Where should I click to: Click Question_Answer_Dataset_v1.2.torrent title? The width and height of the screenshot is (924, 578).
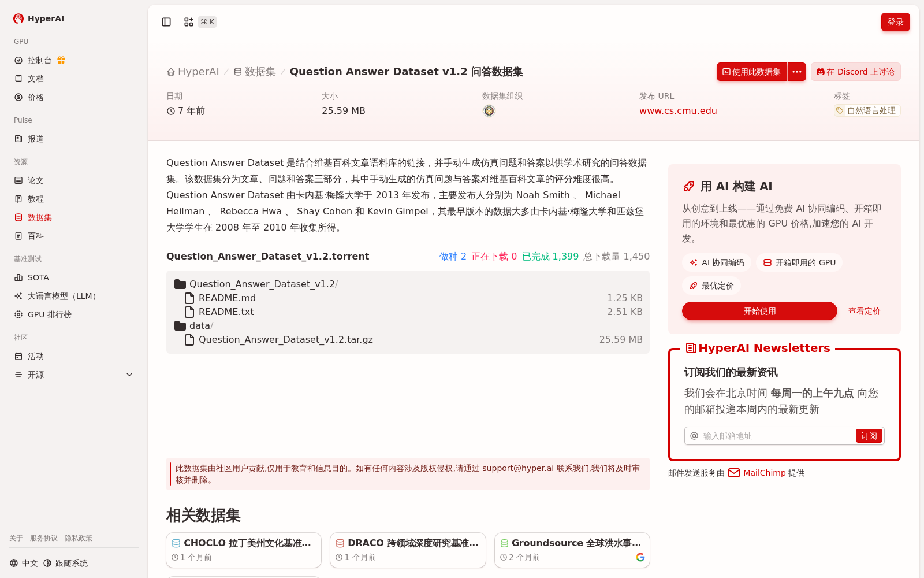click(x=267, y=256)
